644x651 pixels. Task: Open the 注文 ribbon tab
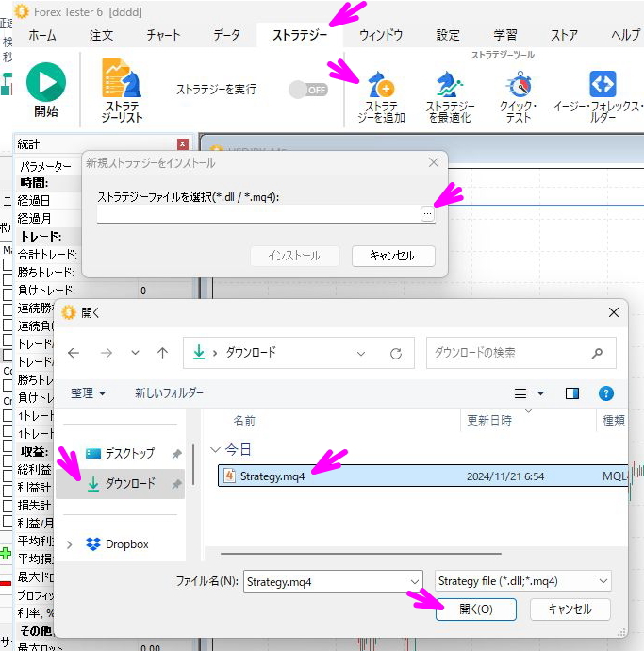point(101,35)
